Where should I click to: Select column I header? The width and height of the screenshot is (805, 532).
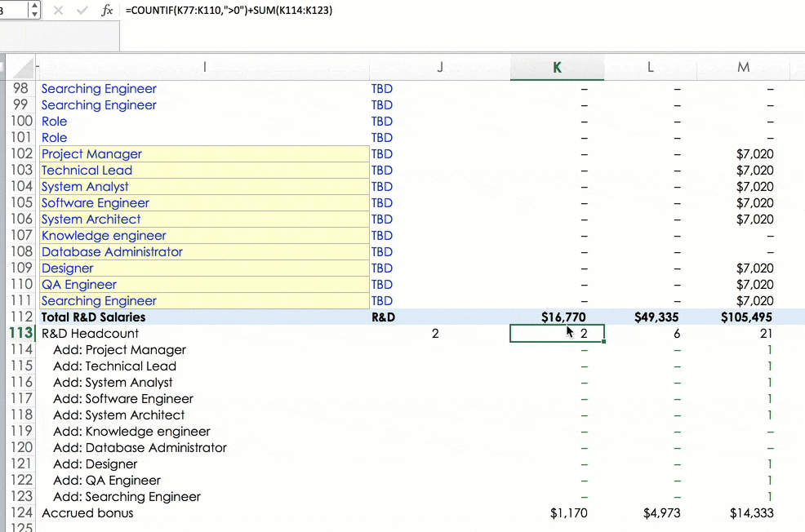(x=204, y=67)
